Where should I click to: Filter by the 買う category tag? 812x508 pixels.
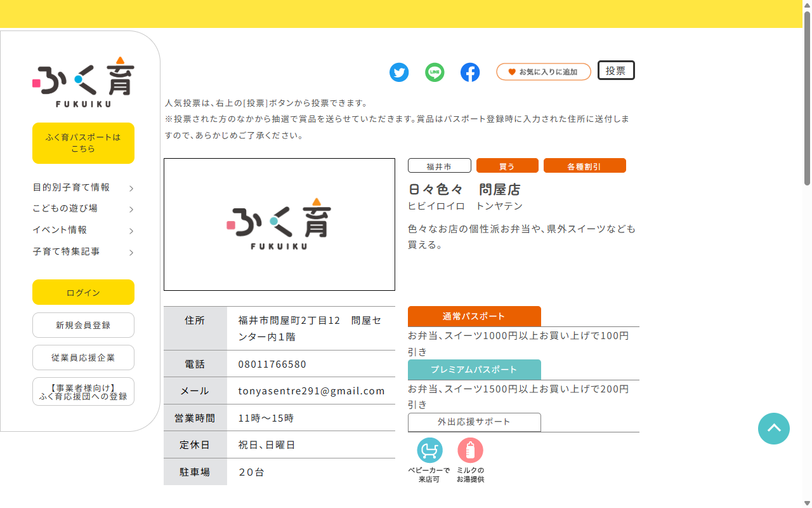(507, 166)
